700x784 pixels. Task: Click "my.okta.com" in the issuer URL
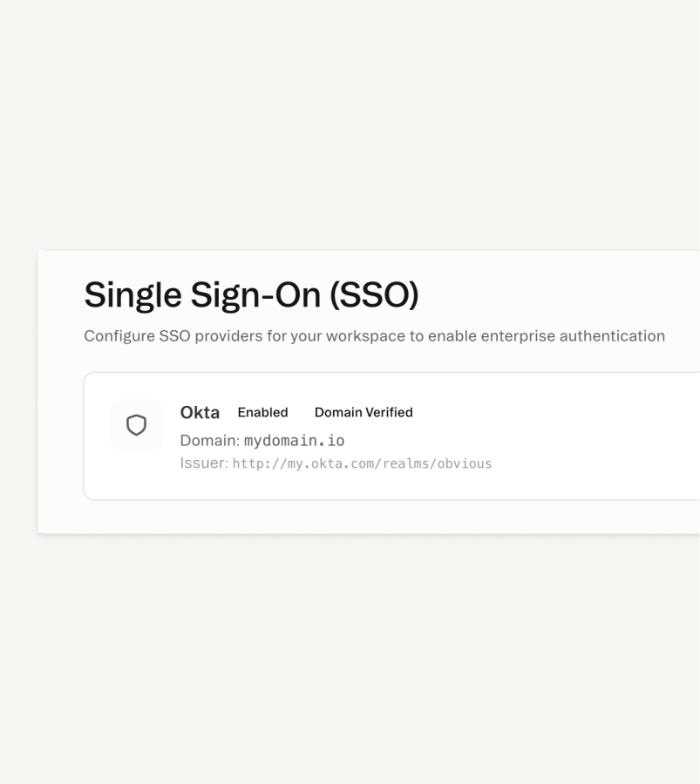[x=327, y=463]
